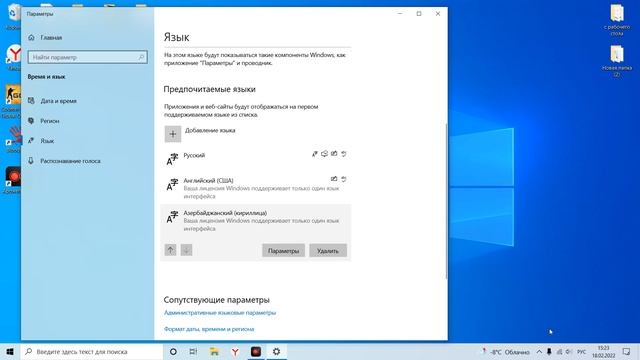640x360 pixels.
Task: Click the volume icon in system tray
Action: pos(569,352)
